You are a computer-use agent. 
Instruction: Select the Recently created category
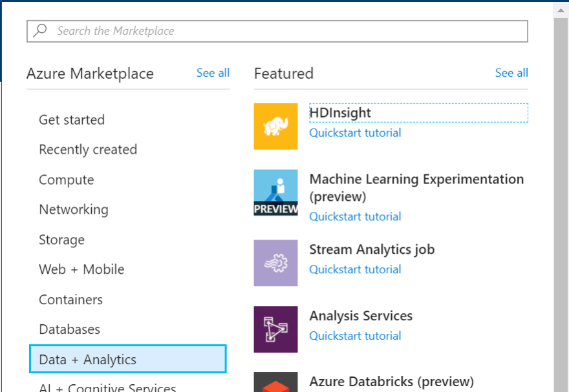click(88, 150)
